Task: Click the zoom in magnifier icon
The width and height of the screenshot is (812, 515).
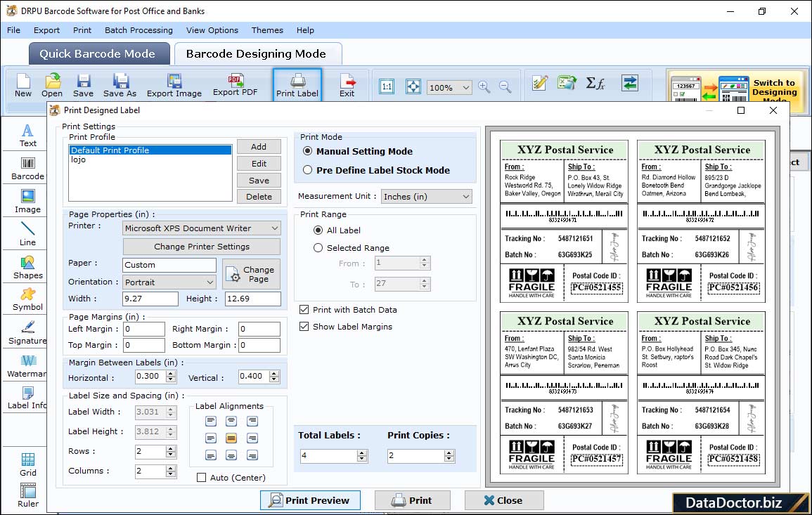Action: click(x=484, y=86)
